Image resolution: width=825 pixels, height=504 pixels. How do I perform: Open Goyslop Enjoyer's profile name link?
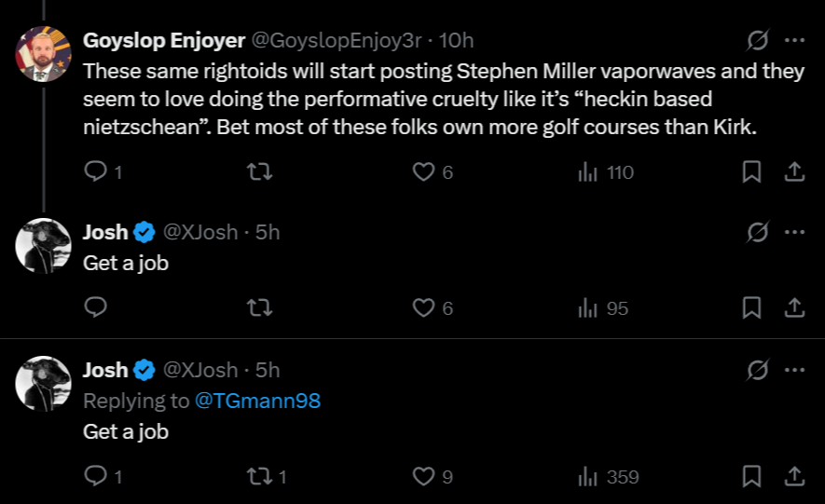click(164, 41)
